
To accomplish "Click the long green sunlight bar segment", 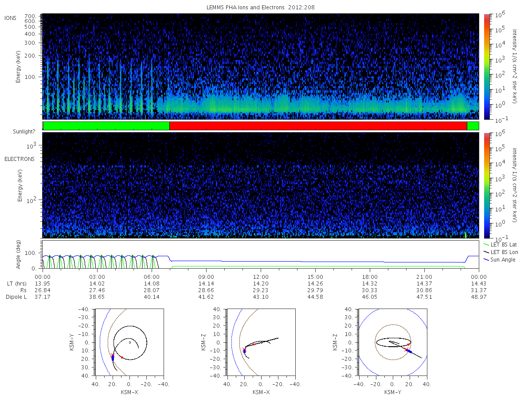I will [x=106, y=126].
